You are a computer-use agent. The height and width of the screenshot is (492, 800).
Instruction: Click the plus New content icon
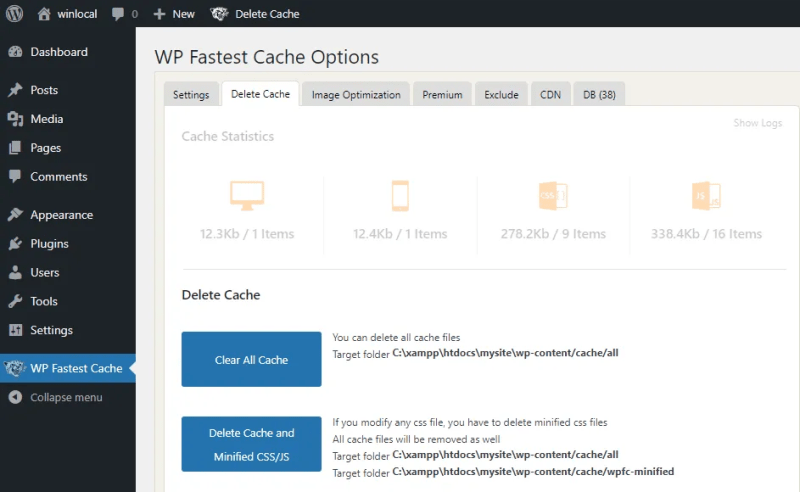click(159, 14)
